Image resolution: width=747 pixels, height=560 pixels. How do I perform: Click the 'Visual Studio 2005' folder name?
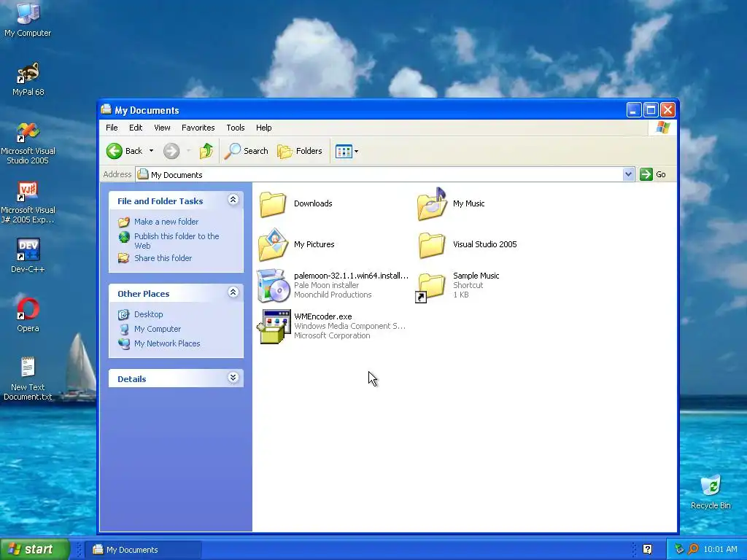[485, 244]
